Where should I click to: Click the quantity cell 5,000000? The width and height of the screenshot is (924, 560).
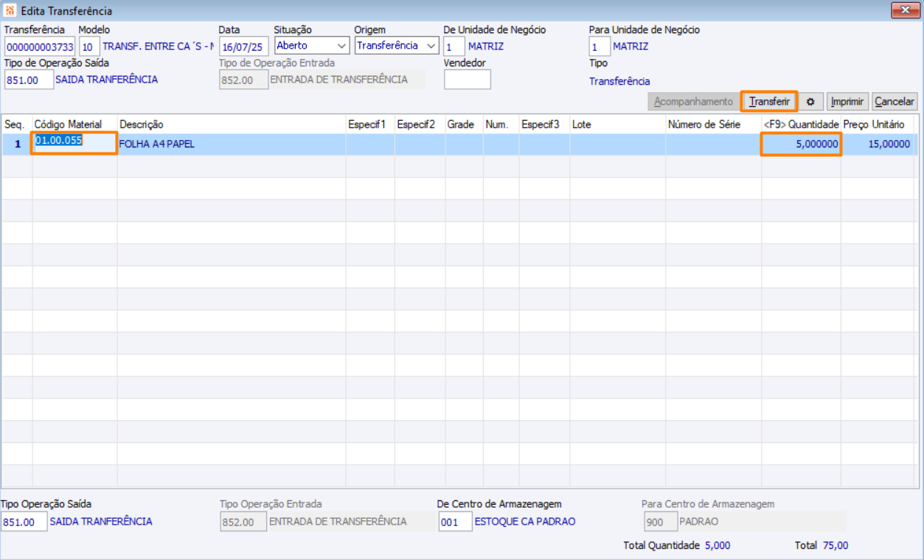pos(801,144)
